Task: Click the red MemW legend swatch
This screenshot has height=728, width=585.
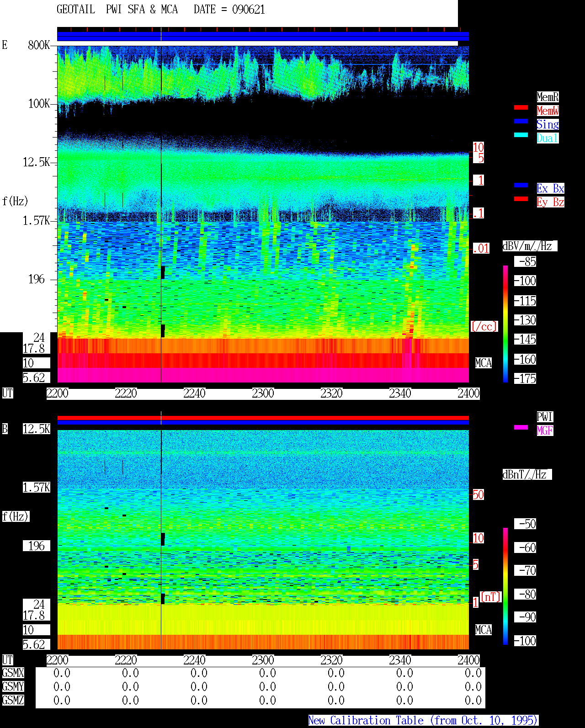Action: click(x=521, y=107)
